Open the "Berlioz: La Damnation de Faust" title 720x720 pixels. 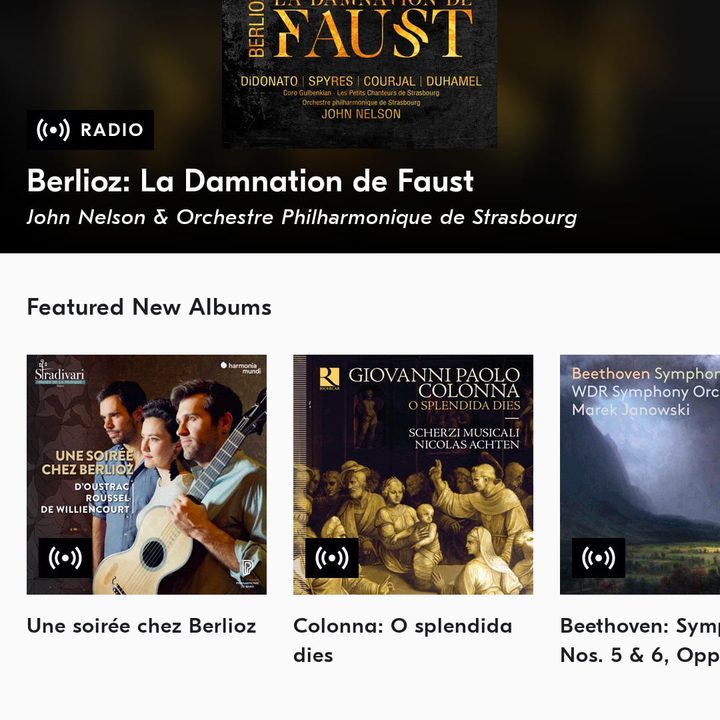point(250,181)
